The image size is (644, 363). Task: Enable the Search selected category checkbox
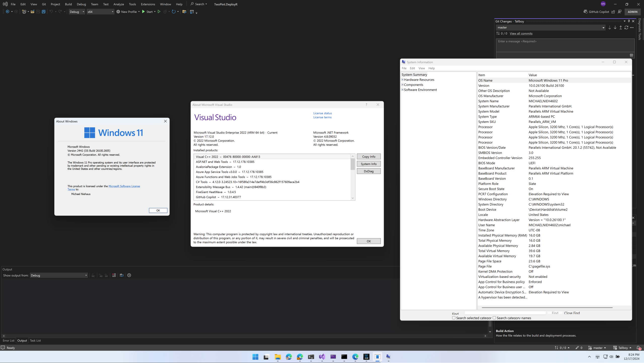point(453,318)
